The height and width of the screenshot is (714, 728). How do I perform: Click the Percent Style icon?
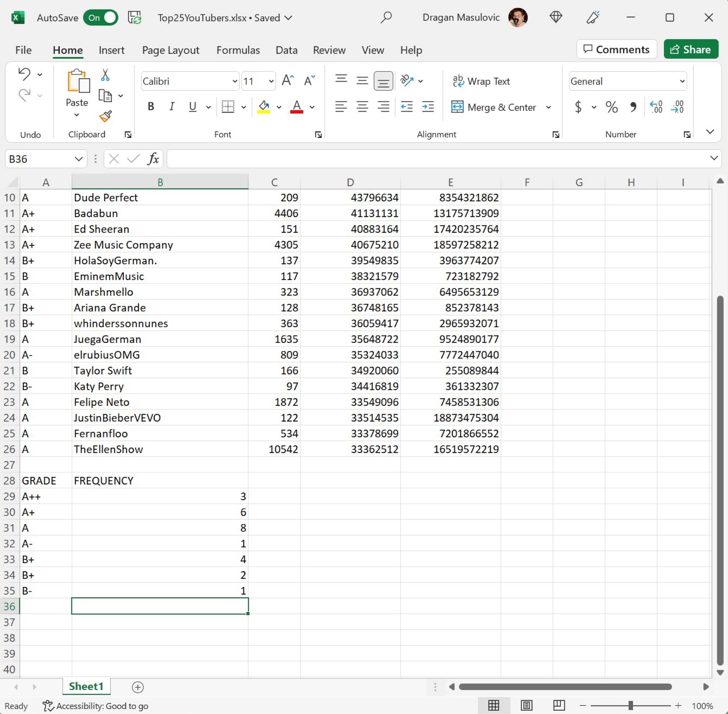(611, 107)
